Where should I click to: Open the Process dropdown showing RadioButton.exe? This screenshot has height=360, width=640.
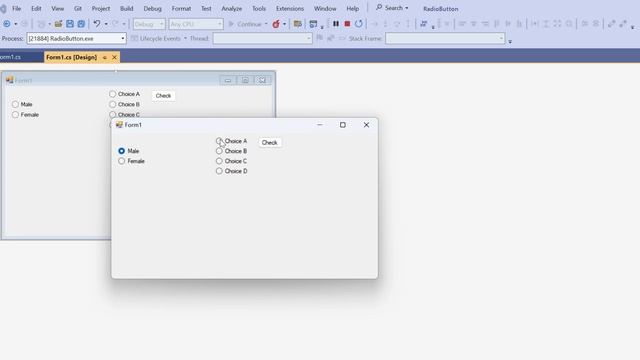tap(76, 38)
